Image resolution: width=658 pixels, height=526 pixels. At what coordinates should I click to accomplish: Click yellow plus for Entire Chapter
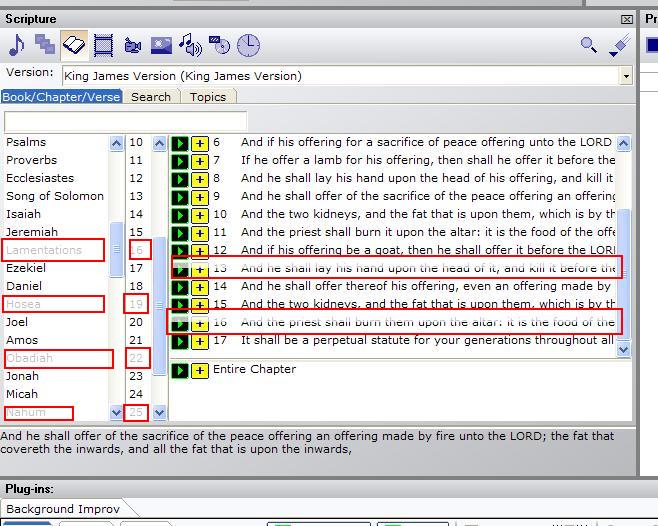pos(200,370)
